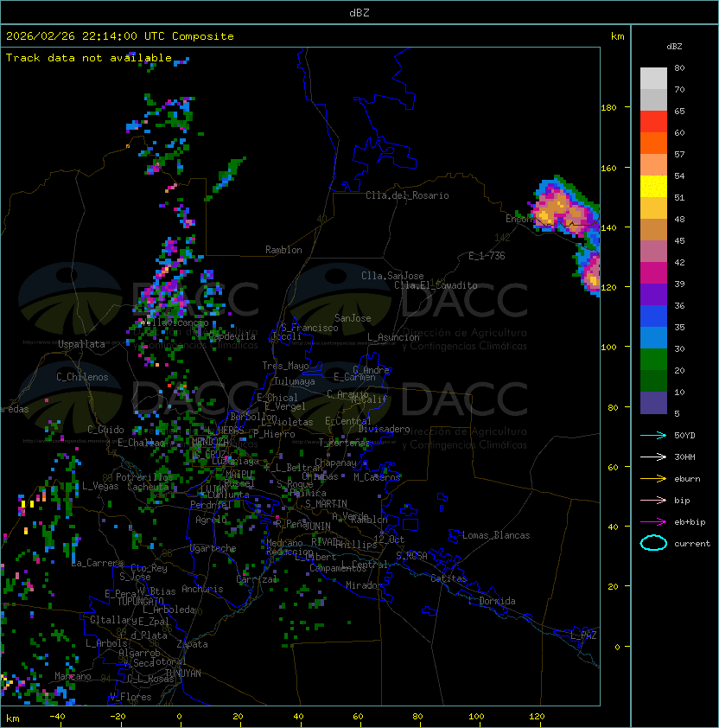Click the 'Potrerillos' map label
719x728 pixels.
coord(144,477)
